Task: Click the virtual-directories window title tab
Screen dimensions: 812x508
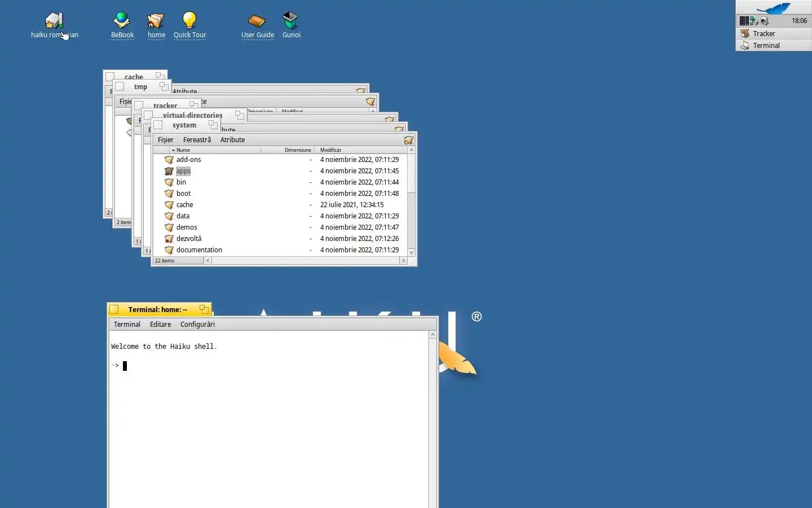Action: tap(193, 115)
